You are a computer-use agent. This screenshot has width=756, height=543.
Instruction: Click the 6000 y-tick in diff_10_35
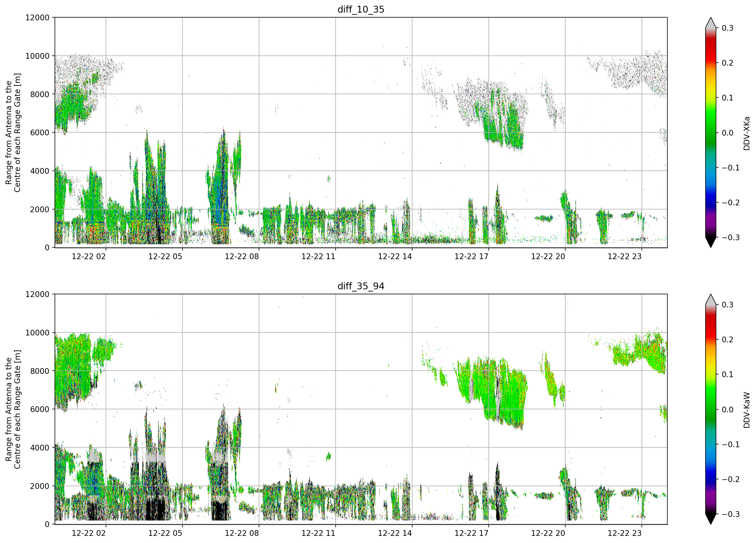pos(40,132)
